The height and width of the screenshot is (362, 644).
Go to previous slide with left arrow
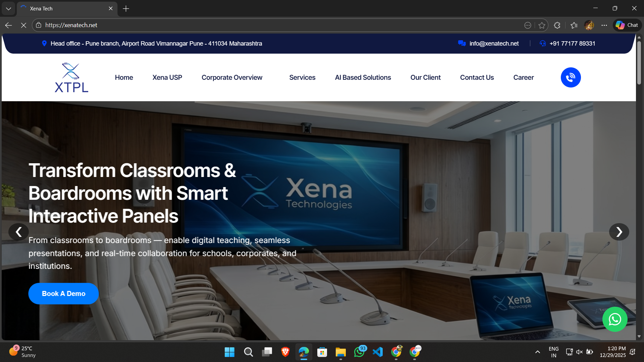[x=18, y=232]
